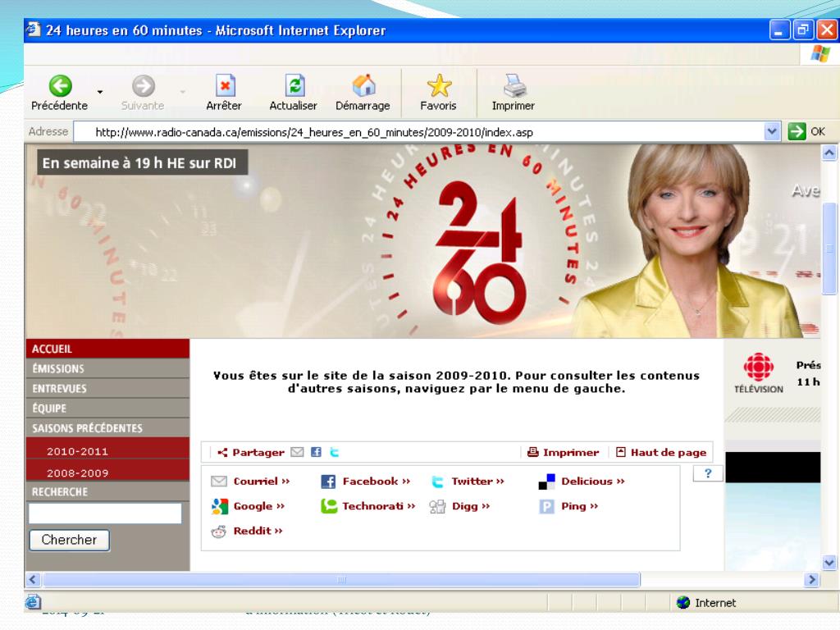
Task: Click the Courriel envelope icon
Action: 218,481
